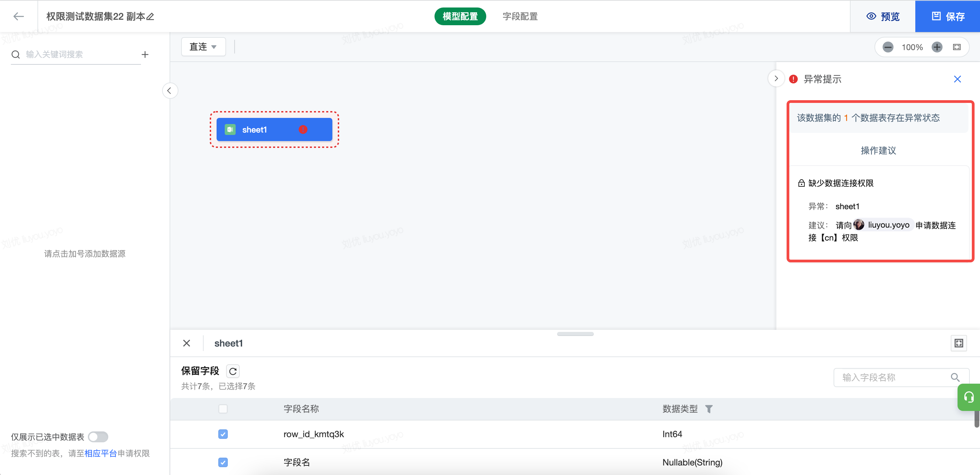Open the 相应平台 link
This screenshot has height=475, width=980.
click(100, 453)
